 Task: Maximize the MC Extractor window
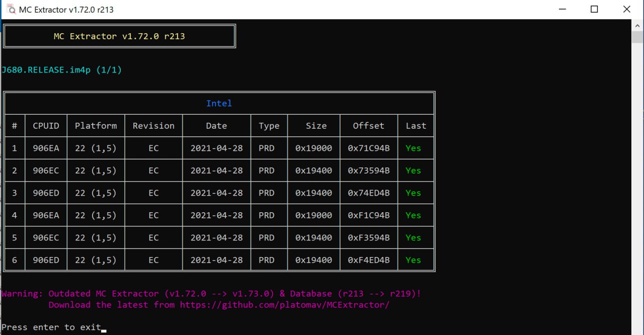(594, 9)
